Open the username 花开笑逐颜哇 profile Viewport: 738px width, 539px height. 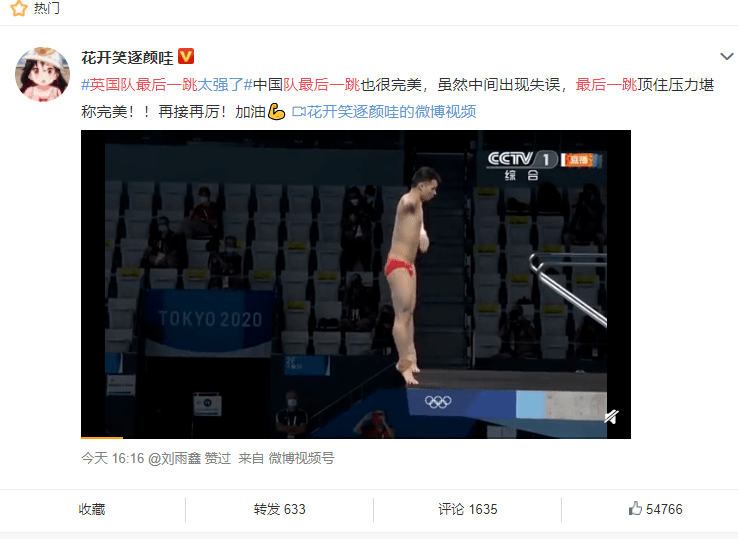[127, 57]
